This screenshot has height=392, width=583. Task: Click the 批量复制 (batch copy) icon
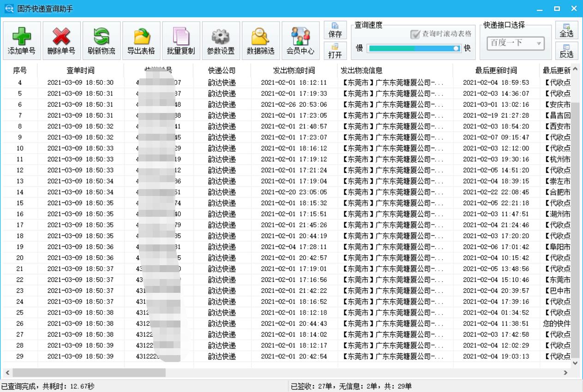pyautogui.click(x=180, y=40)
